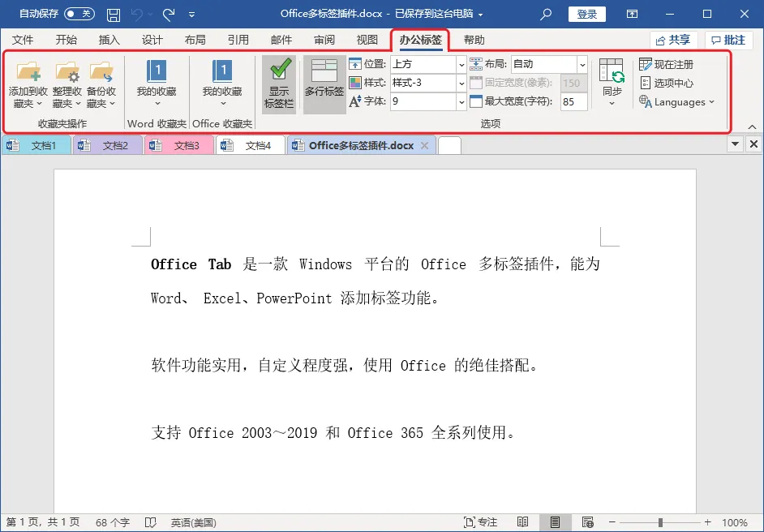This screenshot has width=764, height=532.
Task: Switch to the 帮助 ribbon tab
Action: point(474,40)
